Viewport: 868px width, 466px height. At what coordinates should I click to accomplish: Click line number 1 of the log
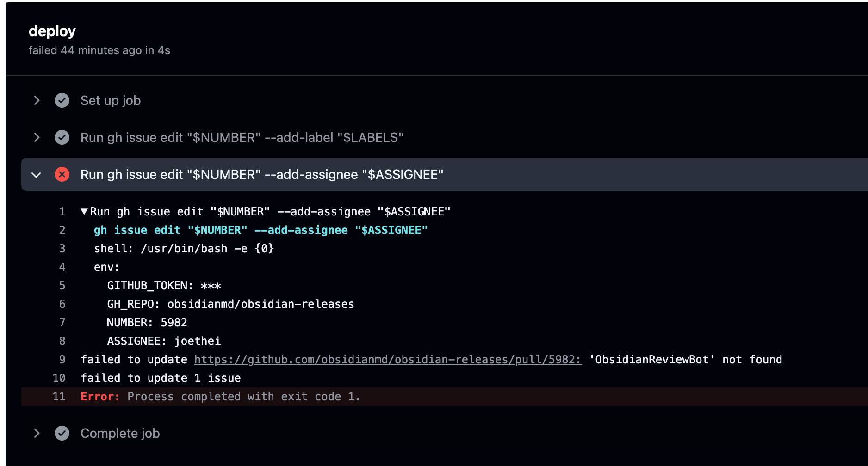pyautogui.click(x=62, y=212)
